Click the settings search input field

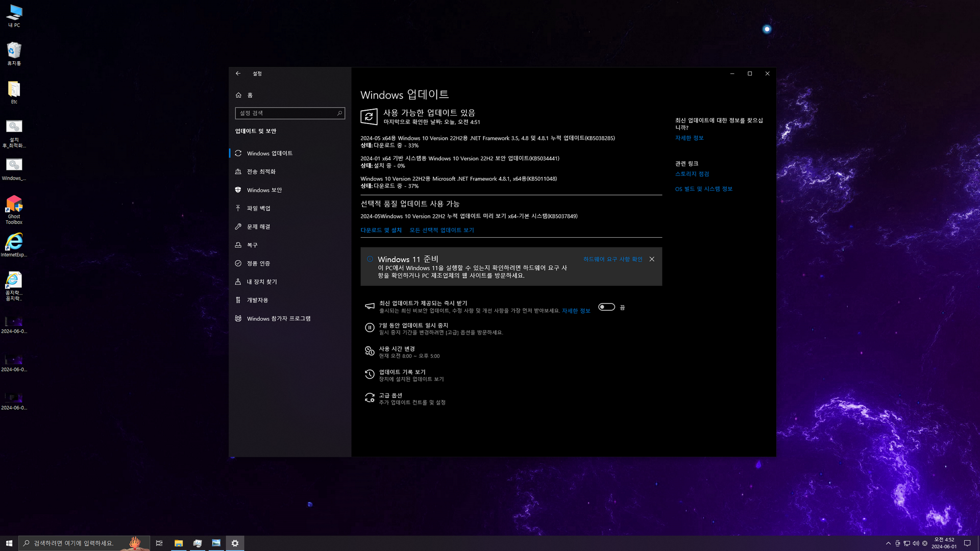point(286,113)
